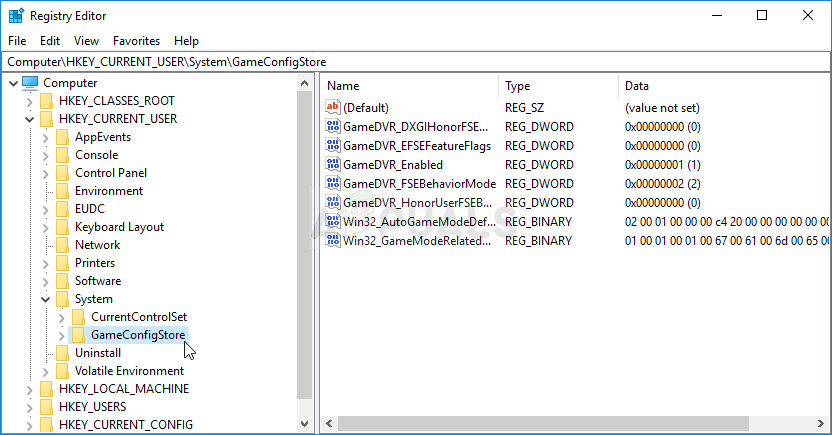Screen dimensions: 832x435
Task: Expand the GameConfigStore key
Action: (62, 336)
